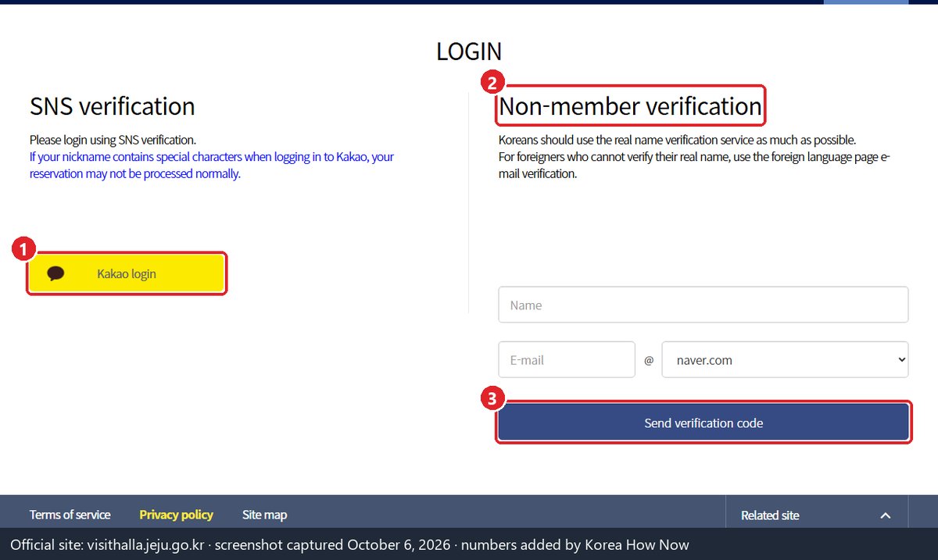Click Send verification code button
This screenshot has height=560, width=938.
click(x=703, y=423)
